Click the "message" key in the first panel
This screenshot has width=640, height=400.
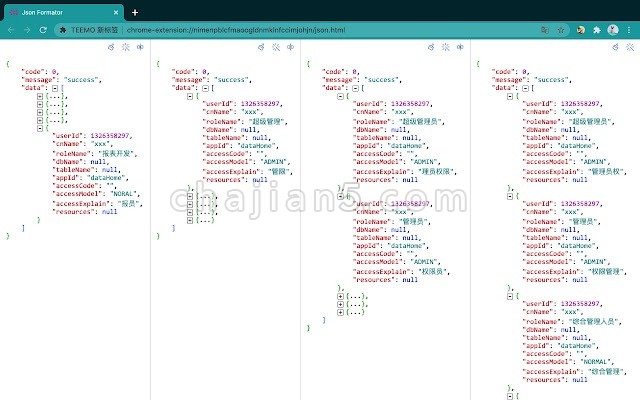tap(38, 80)
